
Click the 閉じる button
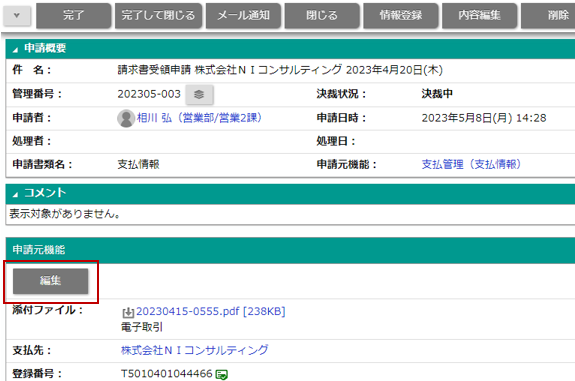point(322,15)
